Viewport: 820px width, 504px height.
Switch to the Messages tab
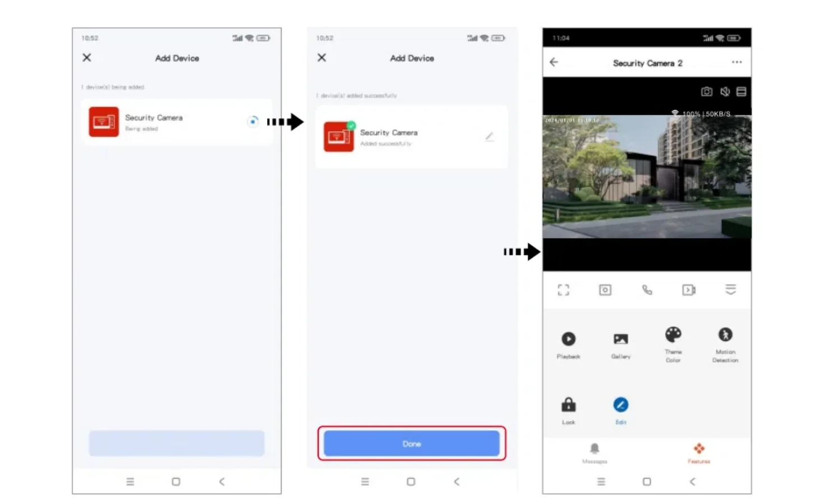coord(594,453)
